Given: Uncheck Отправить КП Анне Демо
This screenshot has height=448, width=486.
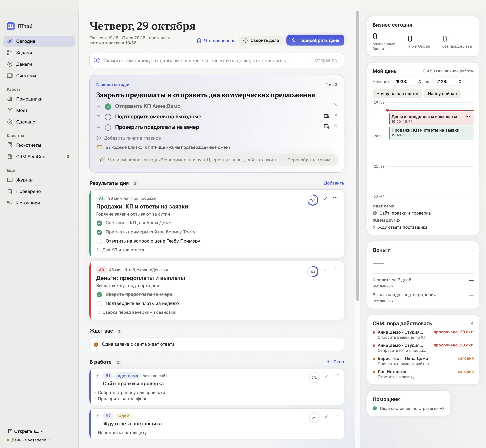Looking at the screenshot, I should tap(108, 106).
